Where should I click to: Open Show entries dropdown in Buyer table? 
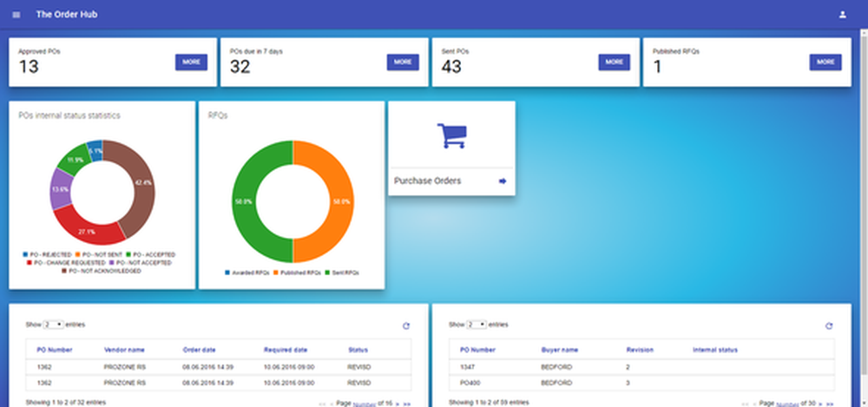coord(477,325)
